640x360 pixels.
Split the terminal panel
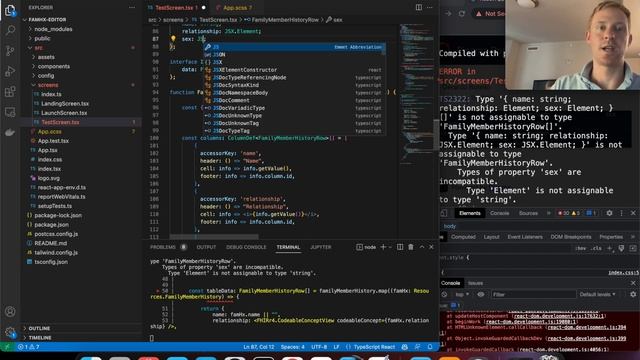pos(400,247)
